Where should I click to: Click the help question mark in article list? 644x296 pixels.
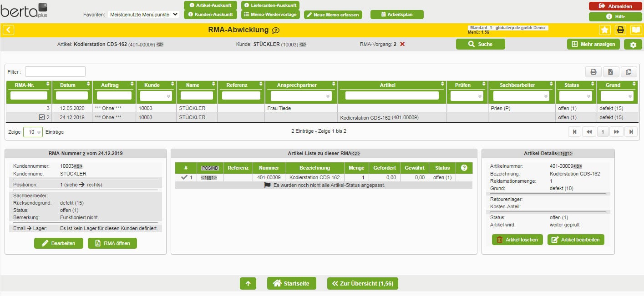464,168
